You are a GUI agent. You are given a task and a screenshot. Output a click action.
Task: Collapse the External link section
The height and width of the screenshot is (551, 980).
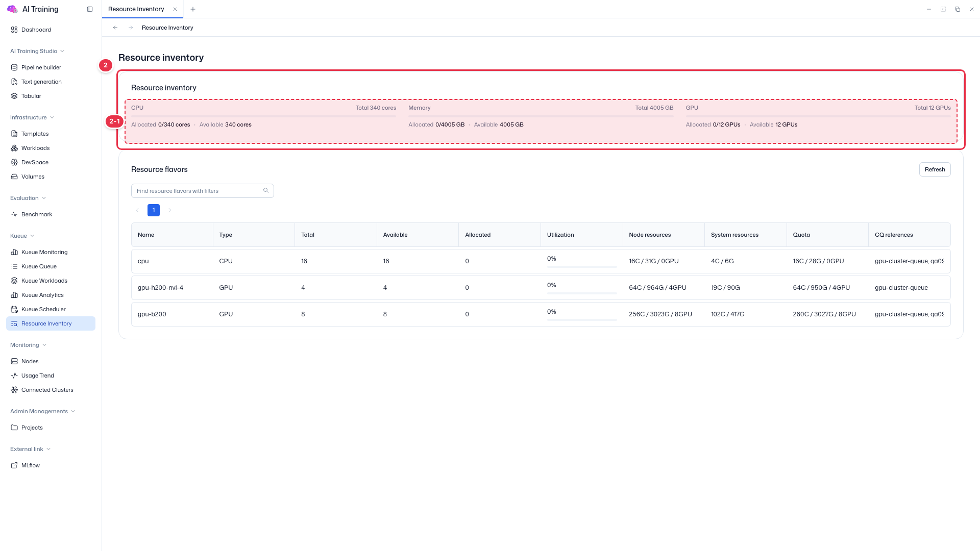click(31, 449)
